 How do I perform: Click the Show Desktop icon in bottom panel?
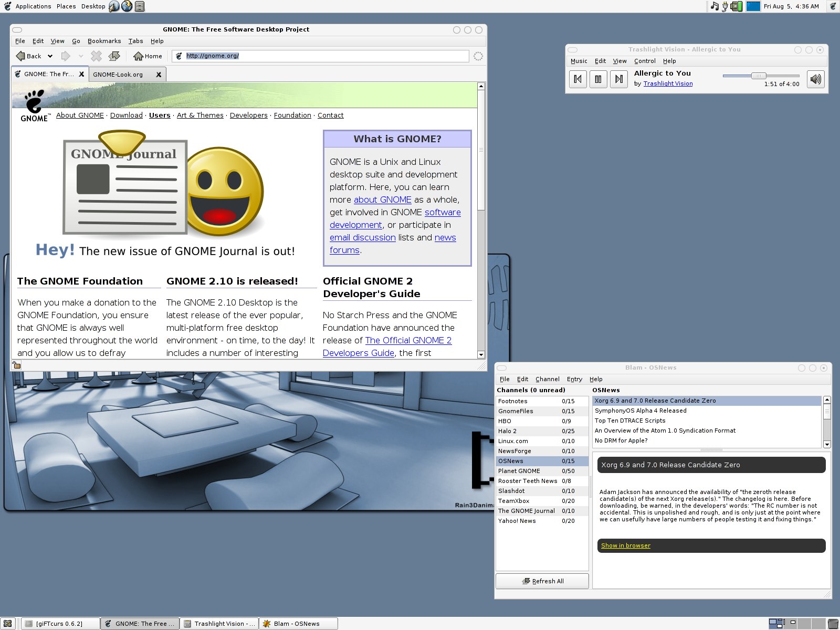click(x=7, y=624)
